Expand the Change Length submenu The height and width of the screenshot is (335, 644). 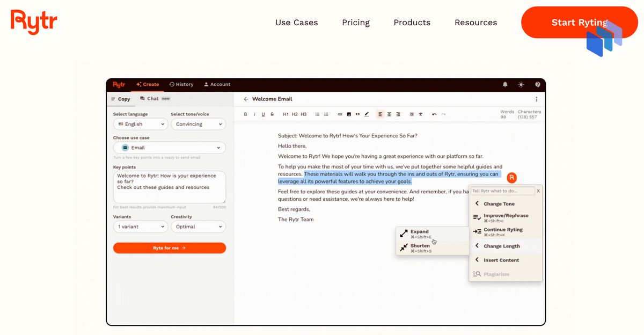pos(506,246)
